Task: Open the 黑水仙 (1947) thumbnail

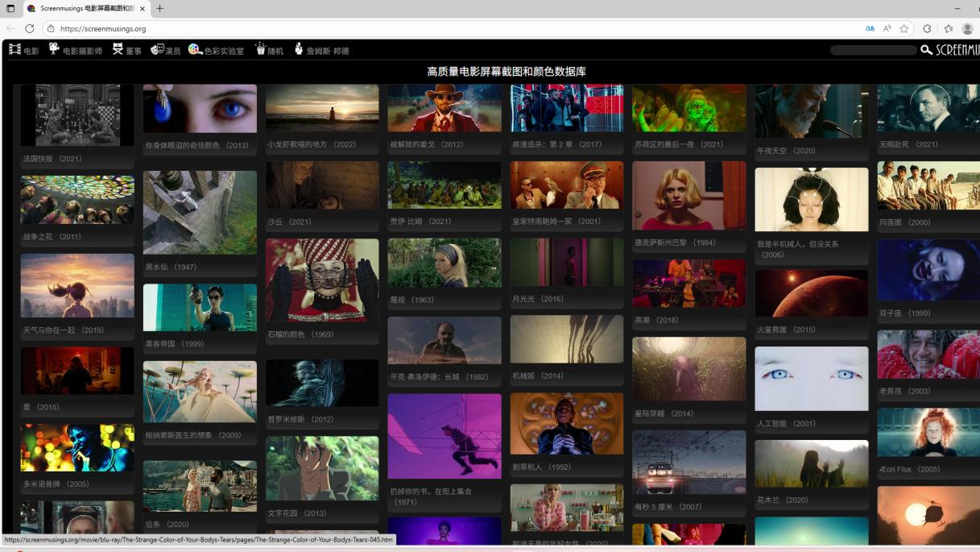Action: [200, 213]
